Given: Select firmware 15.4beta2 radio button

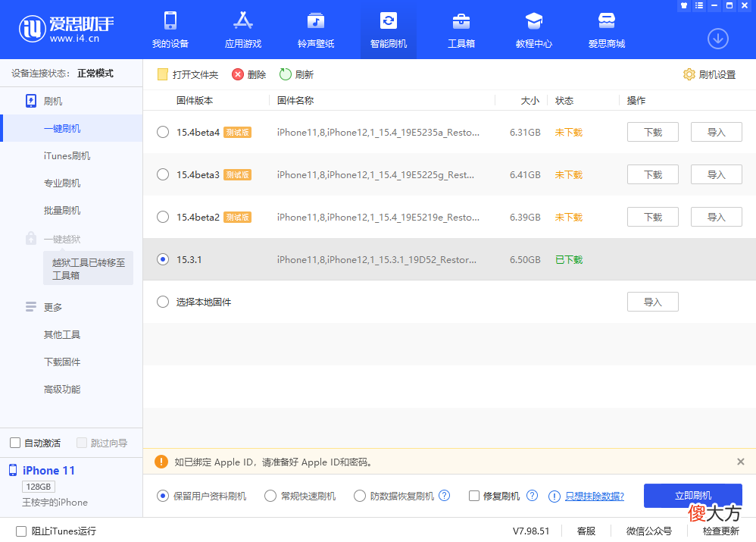Looking at the screenshot, I should coord(163,217).
